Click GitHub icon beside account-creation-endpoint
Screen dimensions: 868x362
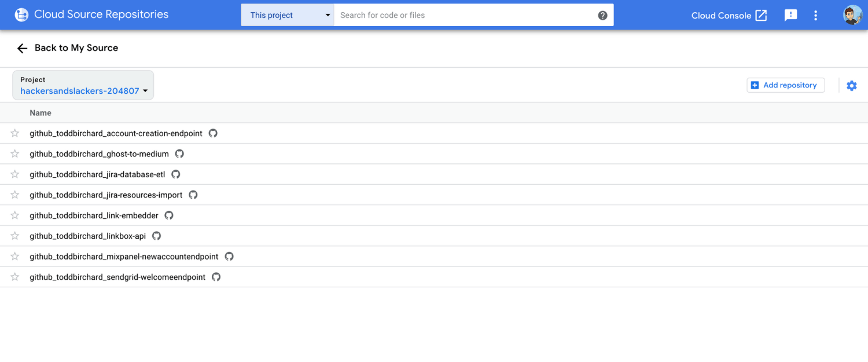tap(213, 133)
